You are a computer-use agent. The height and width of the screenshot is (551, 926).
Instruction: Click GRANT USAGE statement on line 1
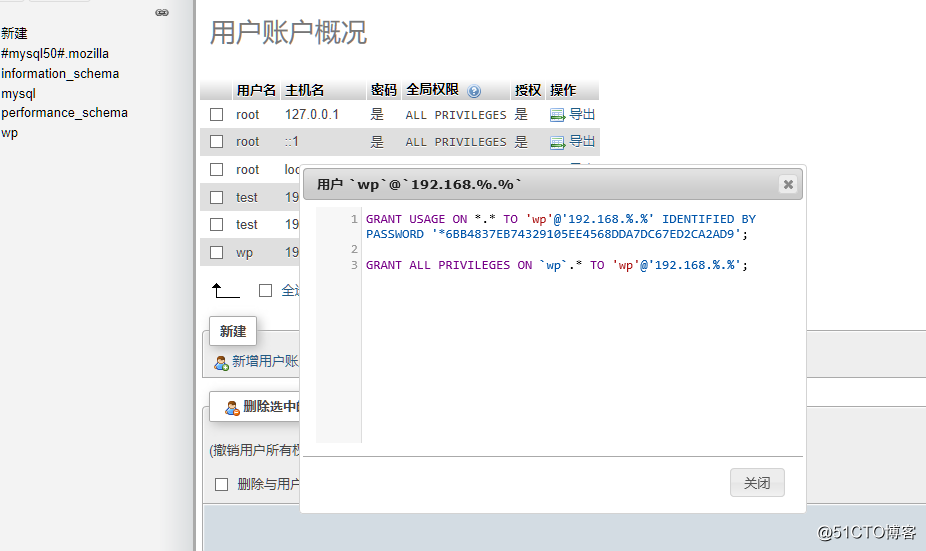[x=560, y=227]
